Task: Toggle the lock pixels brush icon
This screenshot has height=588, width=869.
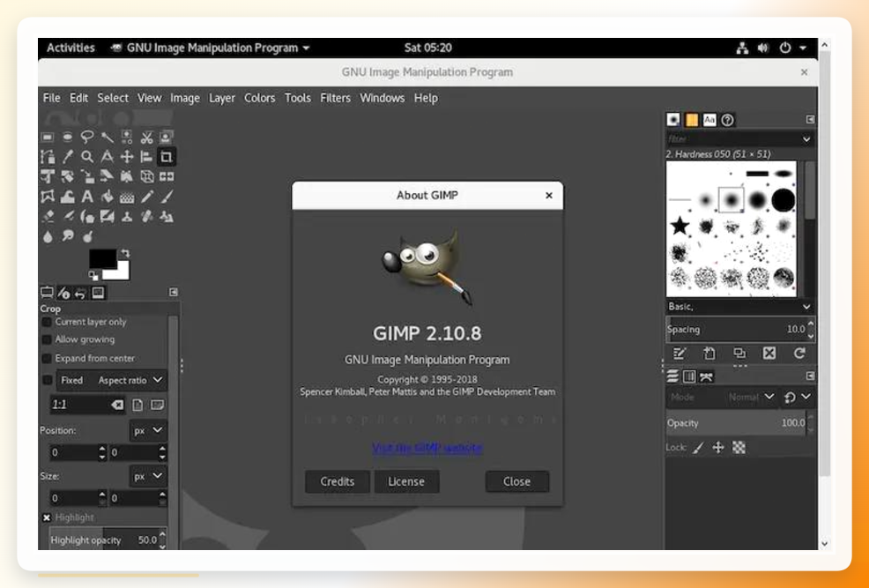Action: [x=698, y=448]
